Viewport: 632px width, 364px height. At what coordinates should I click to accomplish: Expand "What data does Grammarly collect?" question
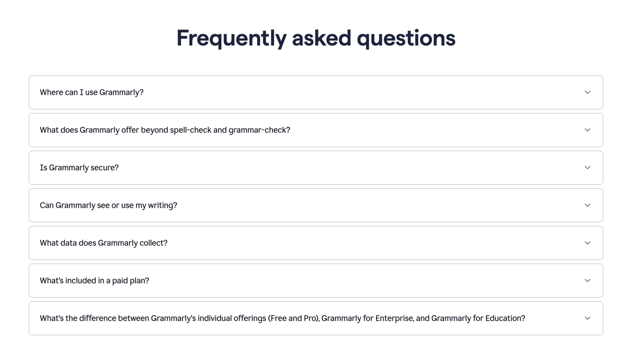[316, 242]
